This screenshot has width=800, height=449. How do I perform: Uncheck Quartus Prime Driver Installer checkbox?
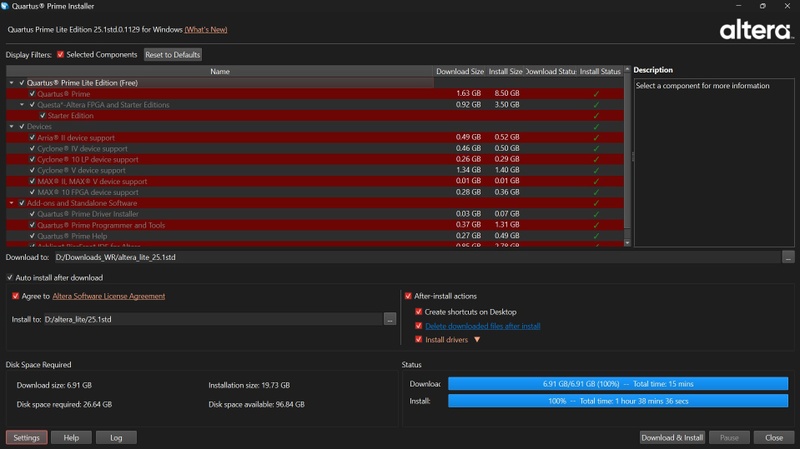(x=32, y=214)
